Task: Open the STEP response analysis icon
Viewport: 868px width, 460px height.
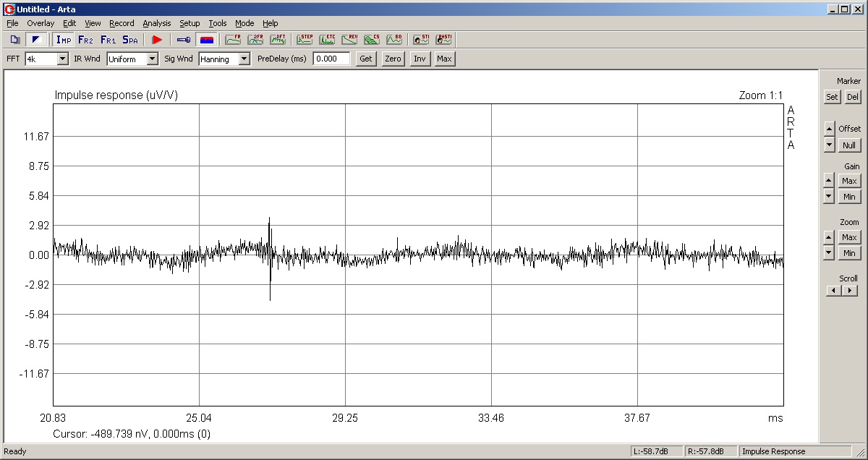Action: [x=305, y=40]
